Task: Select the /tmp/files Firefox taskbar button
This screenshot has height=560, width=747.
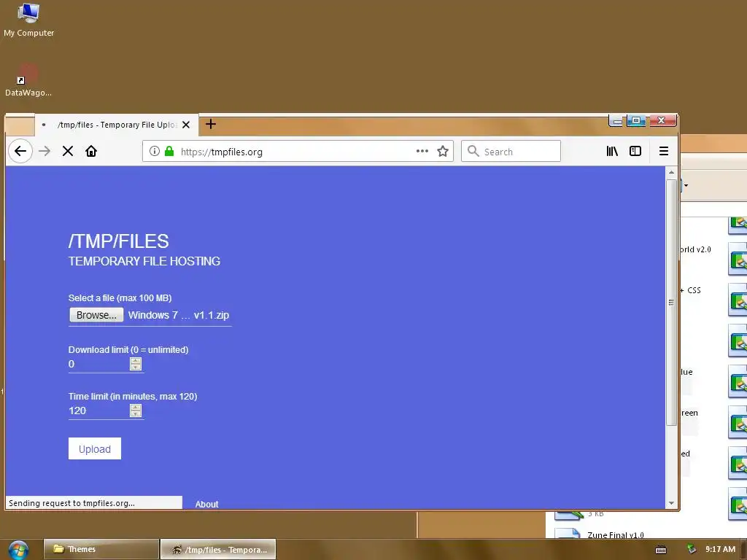Action: [218, 549]
